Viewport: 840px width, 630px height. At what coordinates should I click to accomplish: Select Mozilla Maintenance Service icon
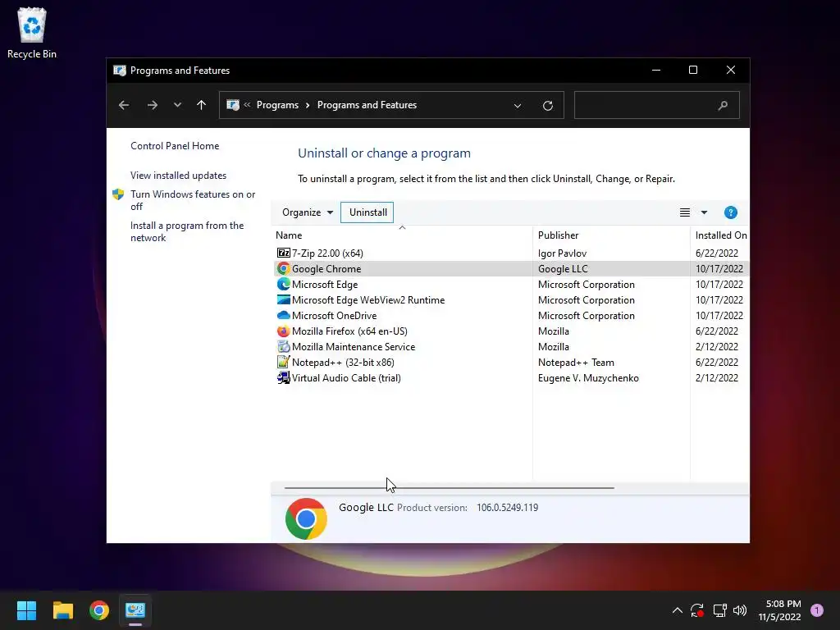(283, 347)
